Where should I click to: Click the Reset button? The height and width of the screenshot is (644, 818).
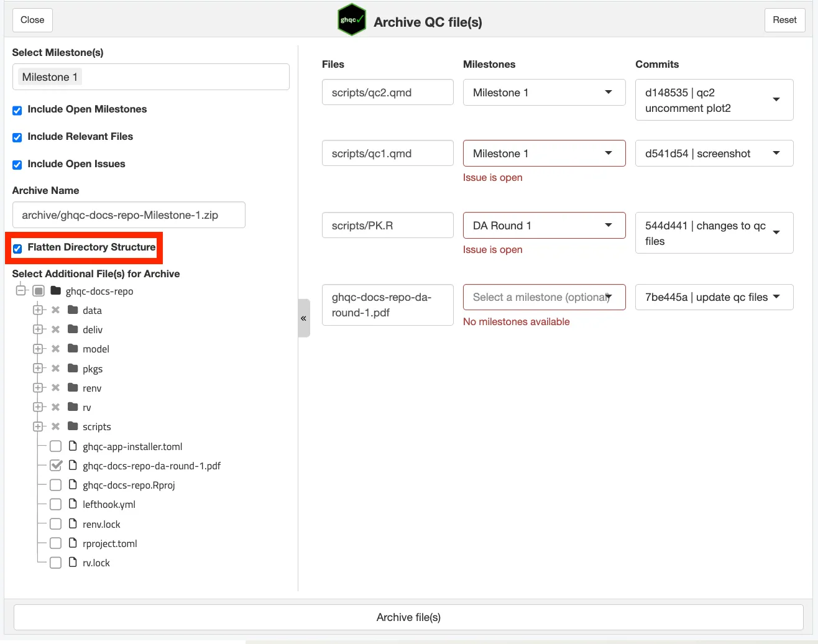click(784, 20)
